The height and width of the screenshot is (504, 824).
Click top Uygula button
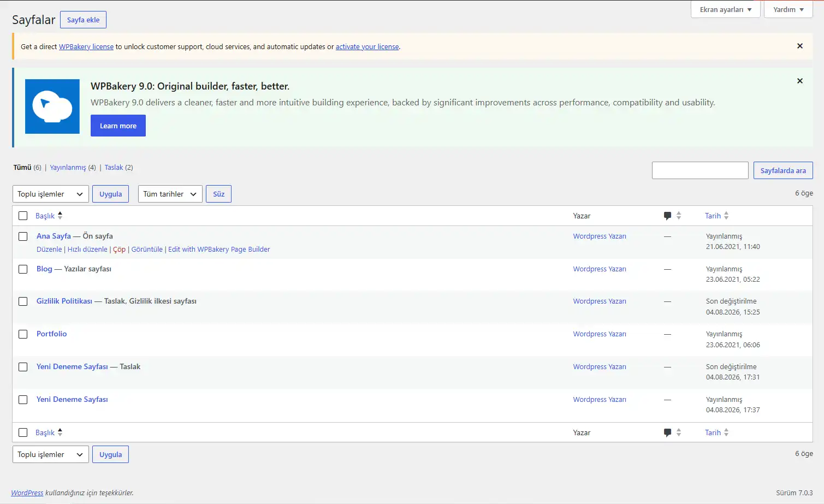110,194
